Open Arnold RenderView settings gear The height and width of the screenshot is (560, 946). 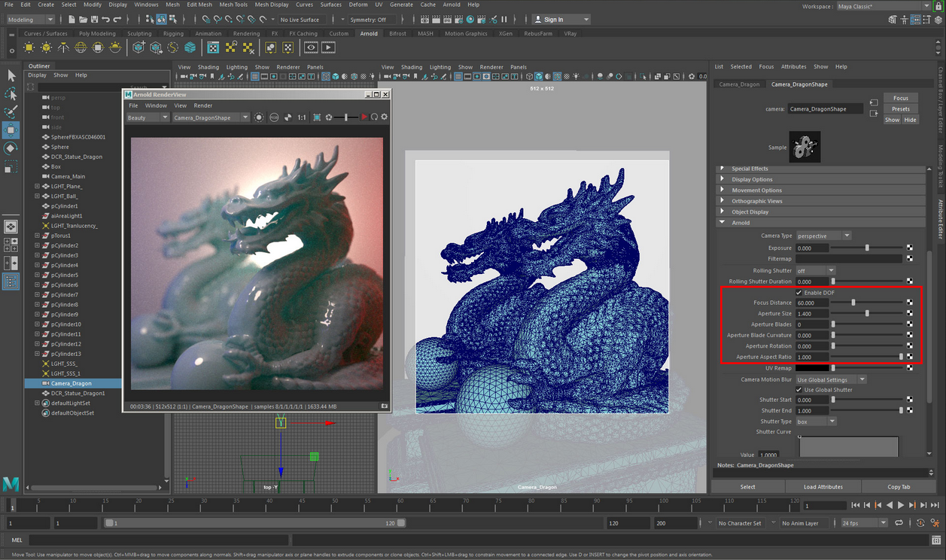pyautogui.click(x=384, y=117)
